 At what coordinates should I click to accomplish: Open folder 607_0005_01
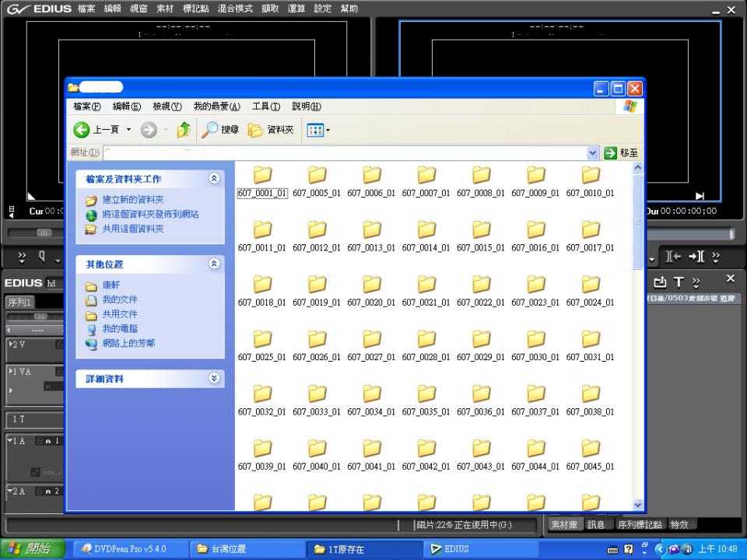(x=317, y=175)
